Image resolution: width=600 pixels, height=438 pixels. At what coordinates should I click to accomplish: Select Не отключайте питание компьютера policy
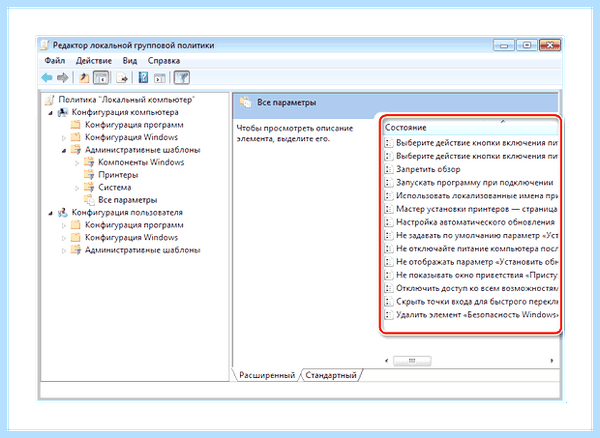pyautogui.click(x=476, y=249)
